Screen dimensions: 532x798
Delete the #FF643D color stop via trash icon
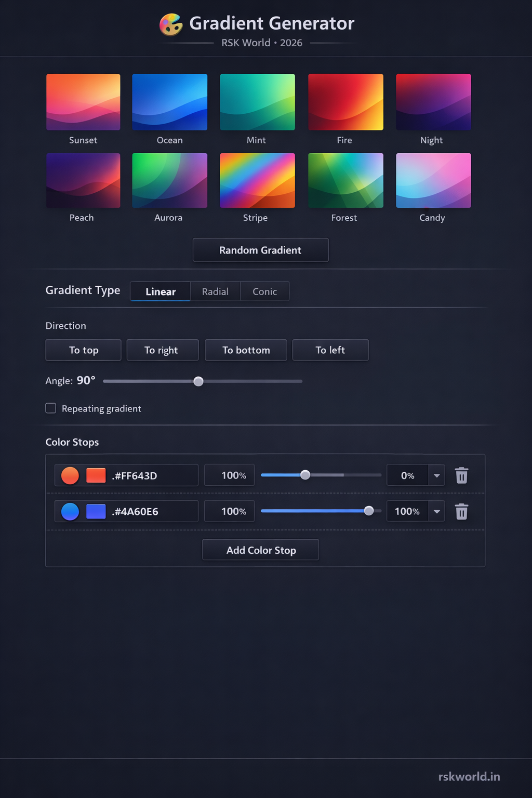point(461,475)
